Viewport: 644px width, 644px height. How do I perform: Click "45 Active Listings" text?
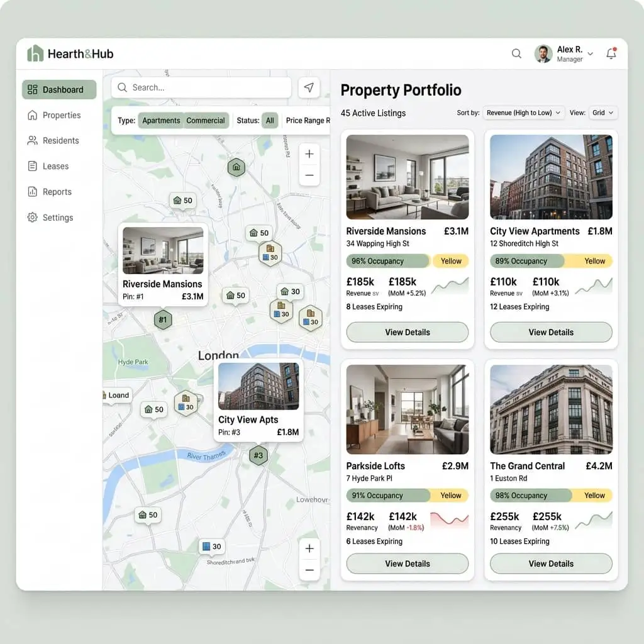373,113
